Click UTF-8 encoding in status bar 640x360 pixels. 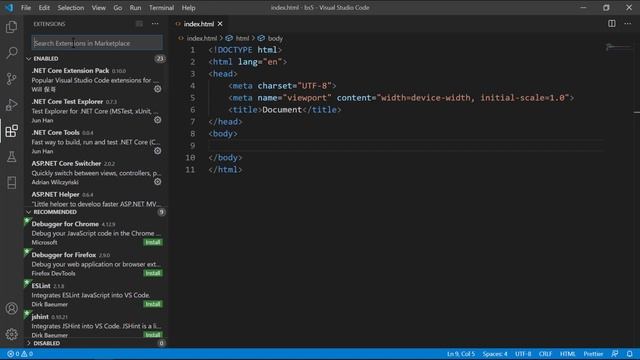(x=523, y=354)
